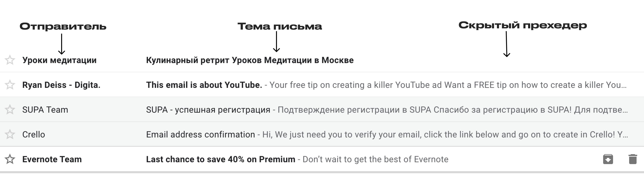Image resolution: width=644 pixels, height=174 pixels.
Task: Archive the Evernote Team email
Action: pos(608,159)
